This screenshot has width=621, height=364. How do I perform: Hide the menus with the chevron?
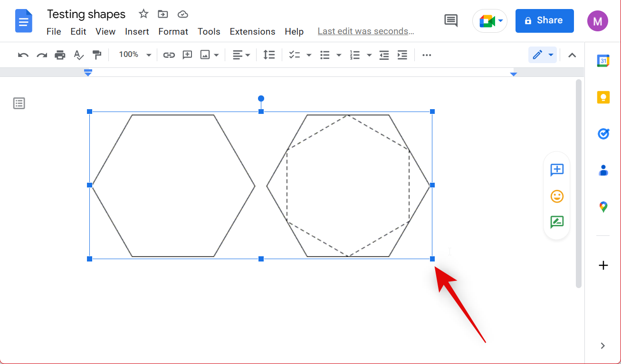click(572, 55)
